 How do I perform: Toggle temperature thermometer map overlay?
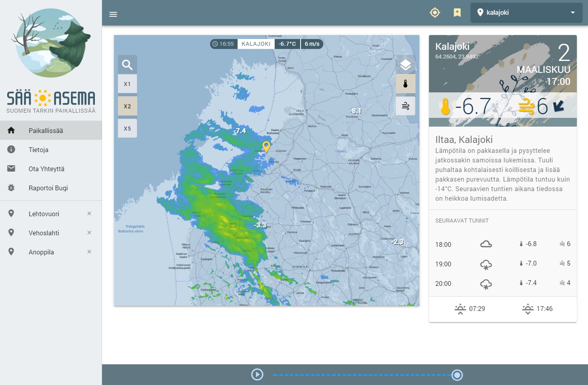[x=405, y=84]
